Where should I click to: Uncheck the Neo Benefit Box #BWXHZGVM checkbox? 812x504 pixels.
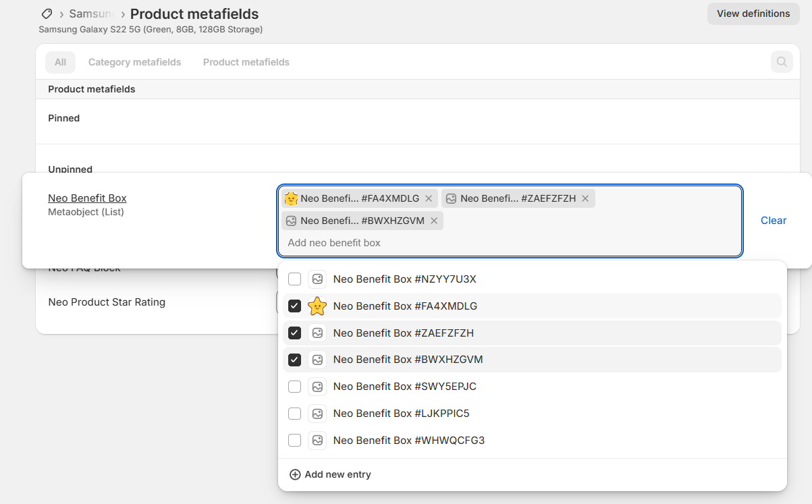[x=294, y=360]
